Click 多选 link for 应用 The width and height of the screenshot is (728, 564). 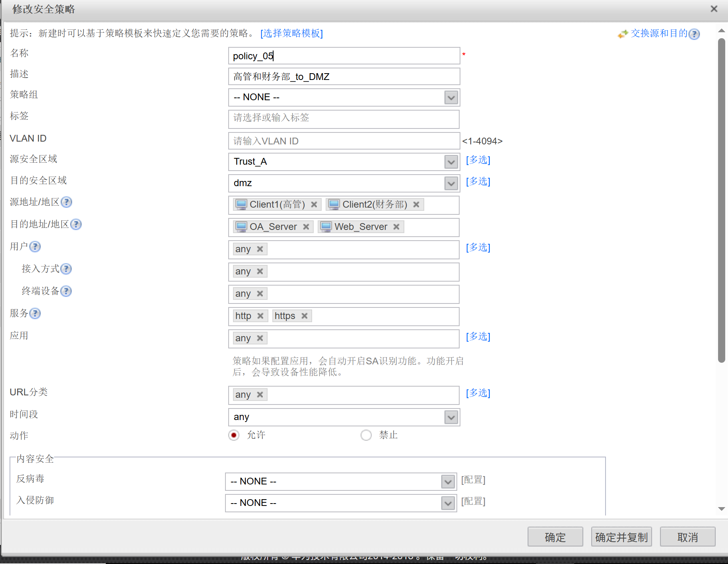[x=478, y=336]
